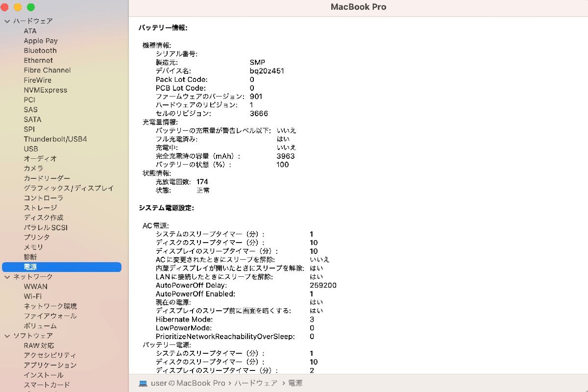Select SPI in the sidebar
This screenshot has height=392, width=588.
(x=29, y=129)
